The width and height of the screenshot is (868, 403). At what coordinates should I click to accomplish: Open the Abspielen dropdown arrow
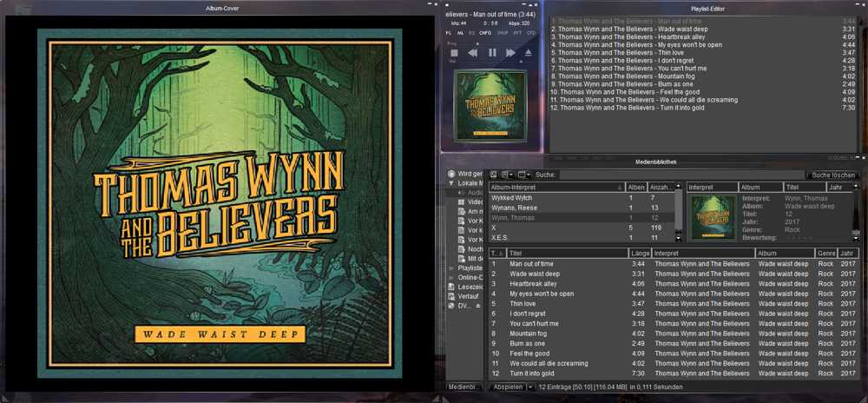[x=530, y=386]
